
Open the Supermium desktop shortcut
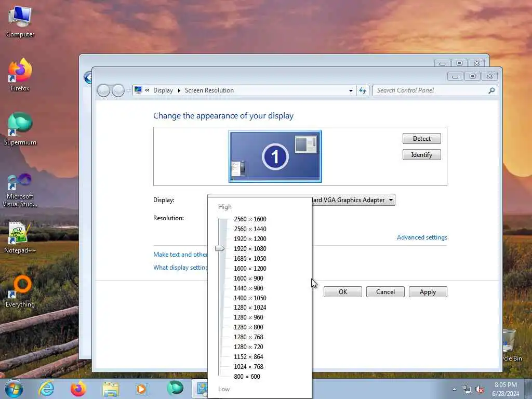(20, 129)
